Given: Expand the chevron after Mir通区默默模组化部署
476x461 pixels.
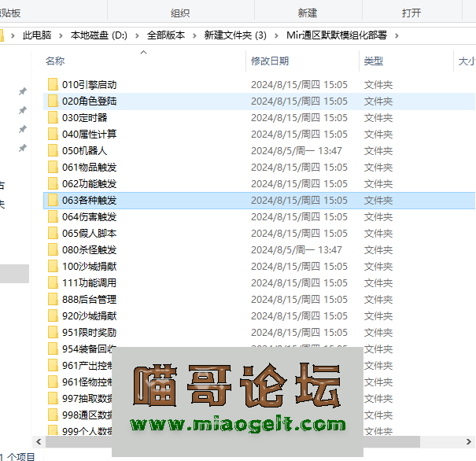Looking at the screenshot, I should 397,36.
